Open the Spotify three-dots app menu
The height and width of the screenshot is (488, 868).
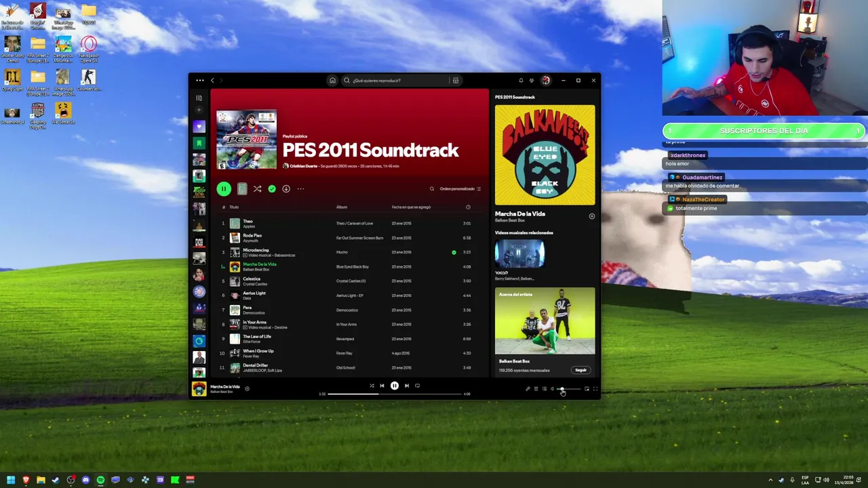199,80
